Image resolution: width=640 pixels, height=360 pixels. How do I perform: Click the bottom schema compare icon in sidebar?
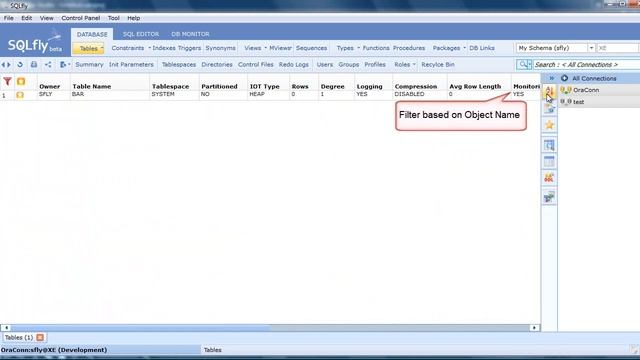coord(549,197)
